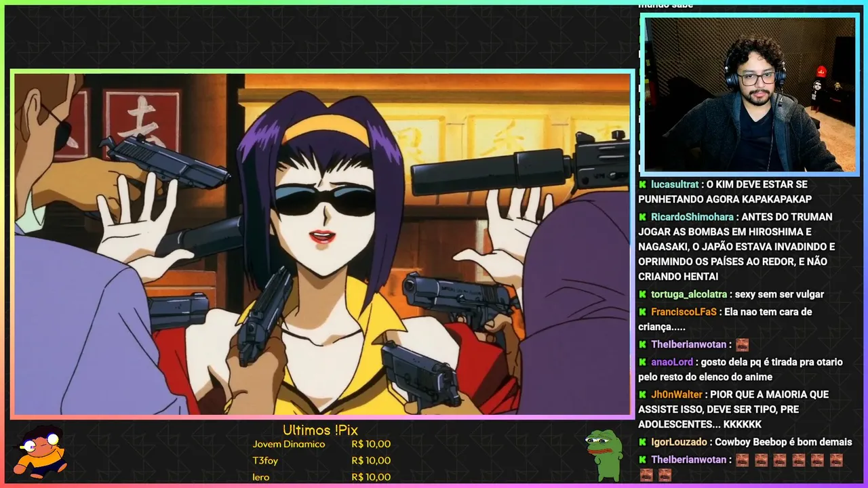Viewport: 868px width, 488px height.
Task: Select the 'Jovem Dinamico' Pix donor name
Action: [289, 445]
